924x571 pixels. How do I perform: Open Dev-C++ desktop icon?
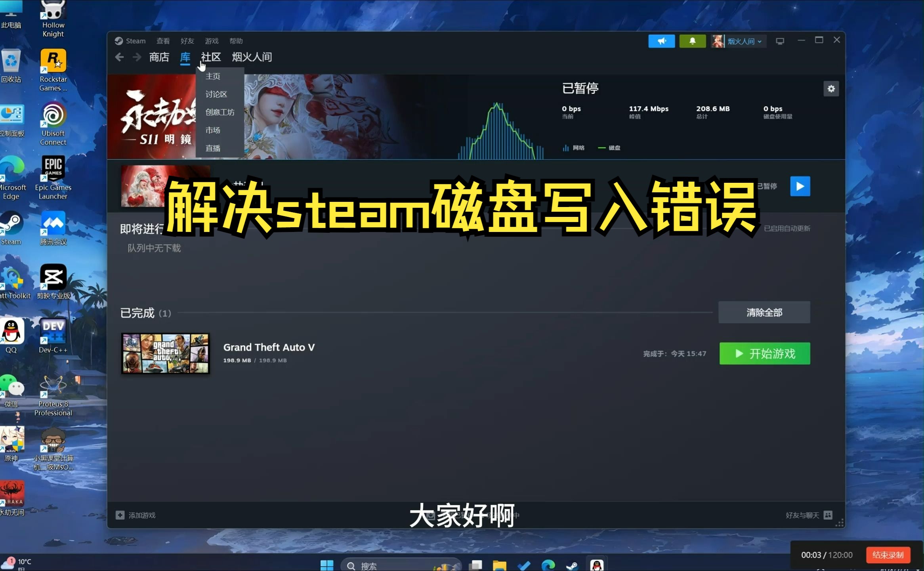click(53, 335)
